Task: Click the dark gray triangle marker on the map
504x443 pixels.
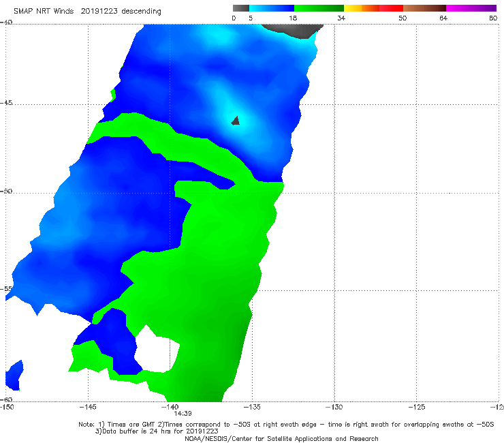Action: coord(236,121)
